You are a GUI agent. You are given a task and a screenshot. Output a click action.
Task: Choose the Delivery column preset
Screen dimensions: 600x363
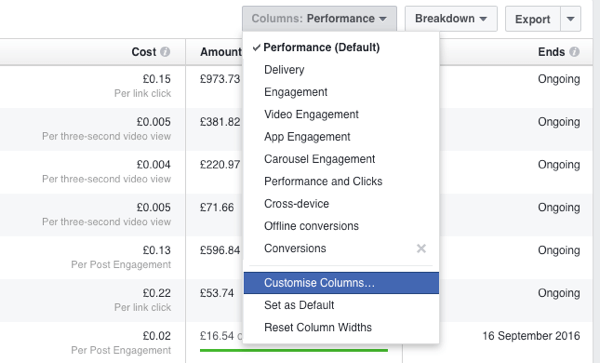(x=341, y=70)
